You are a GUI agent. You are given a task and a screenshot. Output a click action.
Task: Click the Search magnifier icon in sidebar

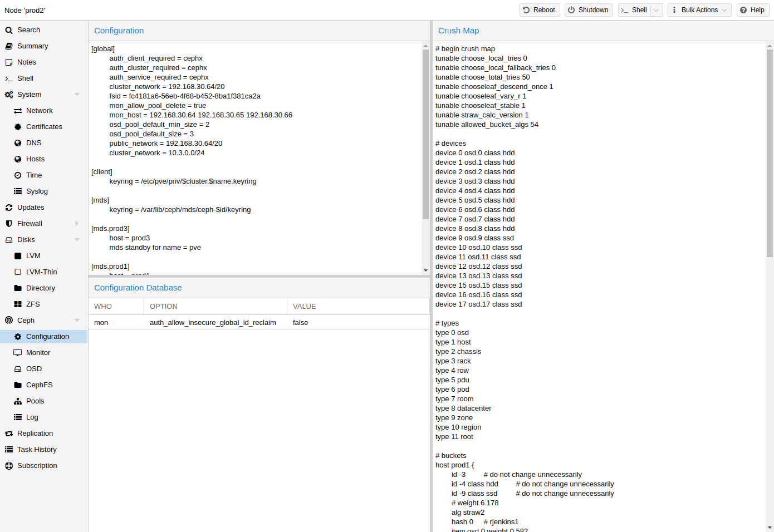pos(9,30)
